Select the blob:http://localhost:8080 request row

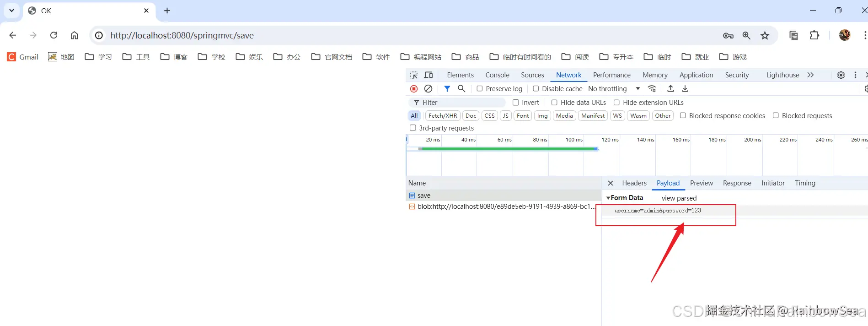click(x=504, y=206)
